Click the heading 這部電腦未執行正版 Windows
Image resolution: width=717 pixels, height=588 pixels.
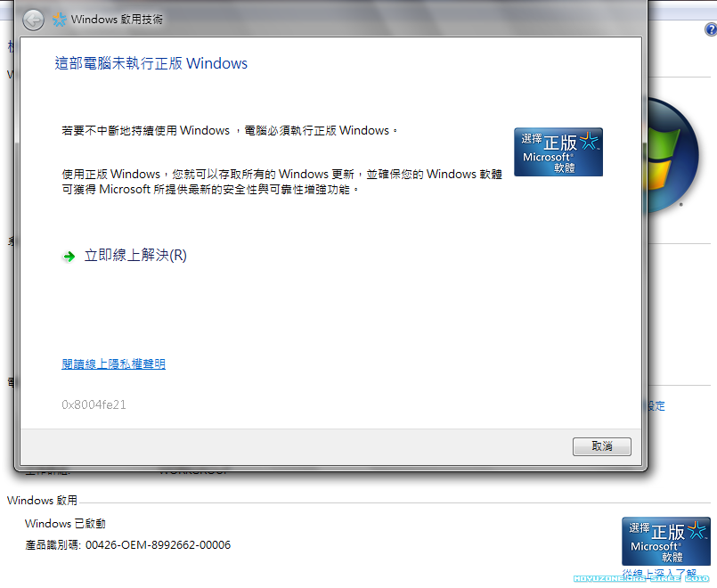(151, 63)
